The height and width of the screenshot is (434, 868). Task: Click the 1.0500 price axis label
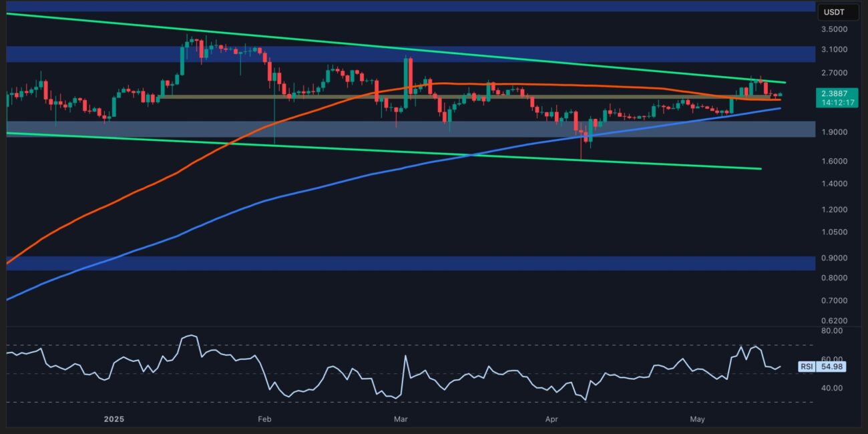coord(835,232)
